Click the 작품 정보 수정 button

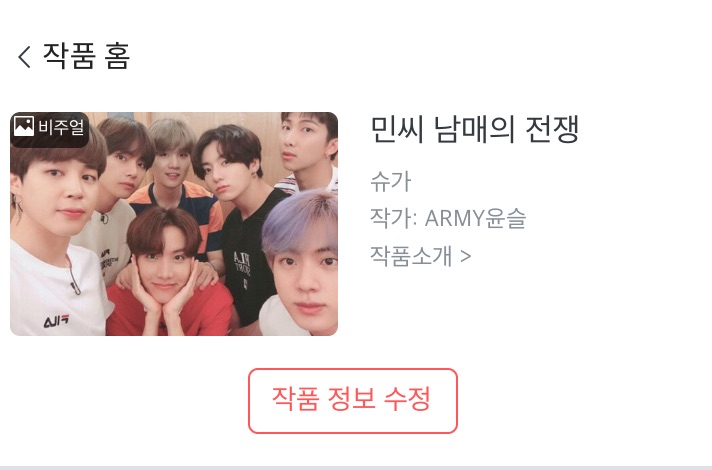click(353, 401)
